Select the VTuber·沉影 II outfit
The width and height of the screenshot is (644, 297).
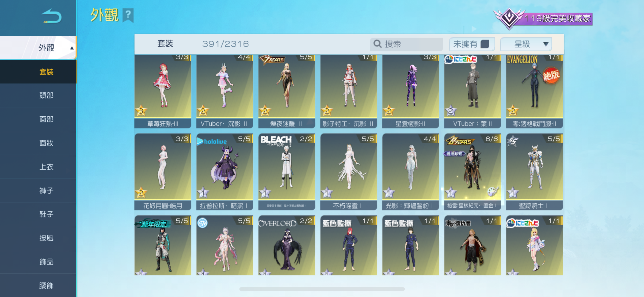pos(225,91)
